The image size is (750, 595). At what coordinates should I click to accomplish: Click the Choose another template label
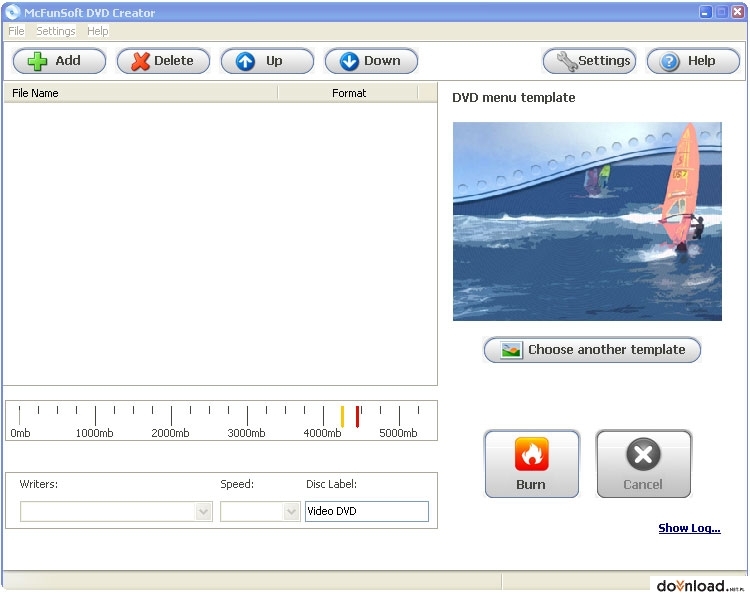tap(607, 350)
